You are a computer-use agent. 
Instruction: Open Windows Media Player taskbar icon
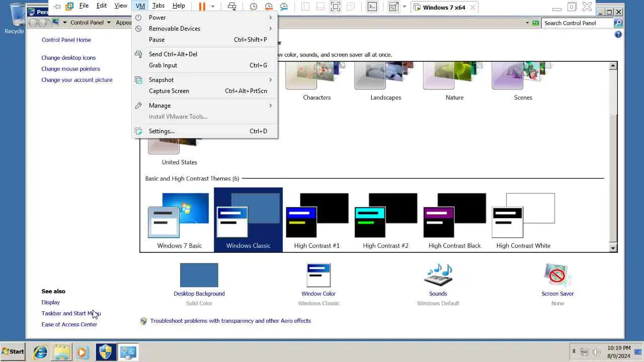(82, 352)
